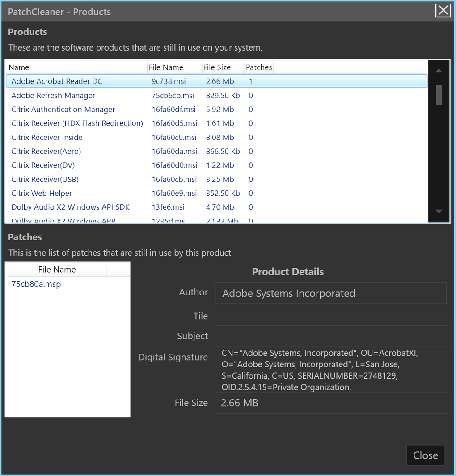456x476 pixels.
Task: Choose Citrix Receiver (HDX Flash Redirection) entry
Action: (x=217, y=123)
